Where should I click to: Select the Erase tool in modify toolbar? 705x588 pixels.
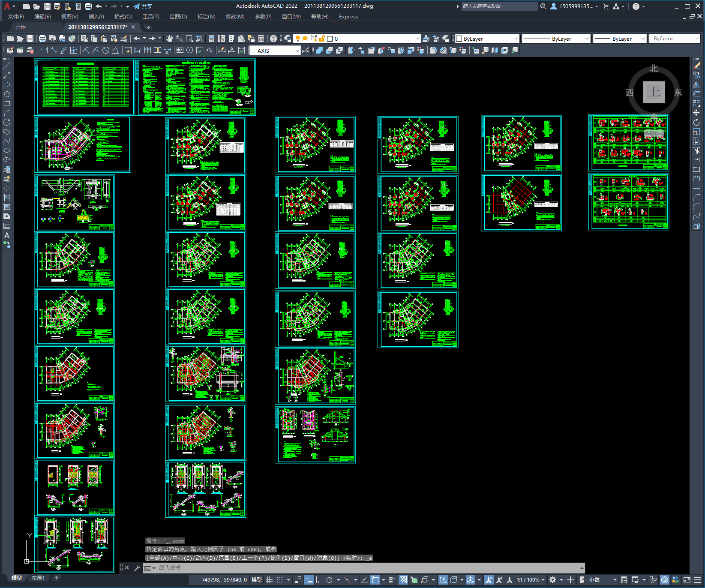tap(696, 66)
